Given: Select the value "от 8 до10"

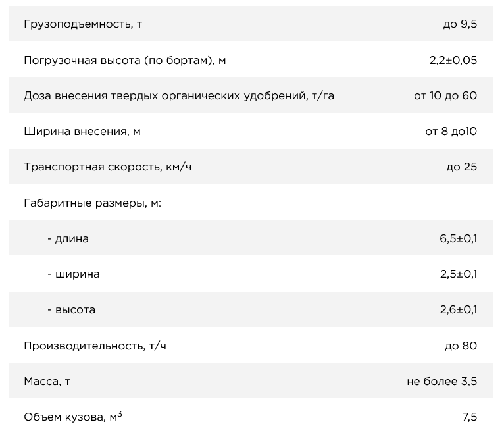Looking at the screenshot, I should [451, 132].
